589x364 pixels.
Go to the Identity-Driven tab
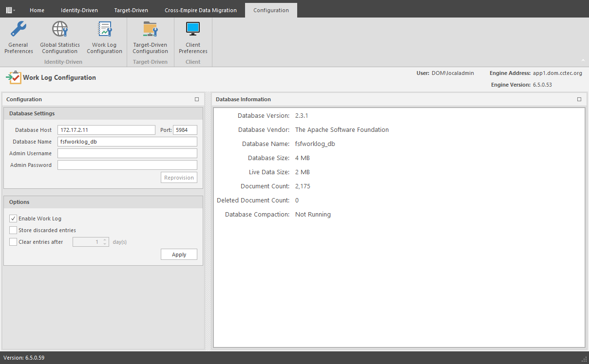coord(79,10)
